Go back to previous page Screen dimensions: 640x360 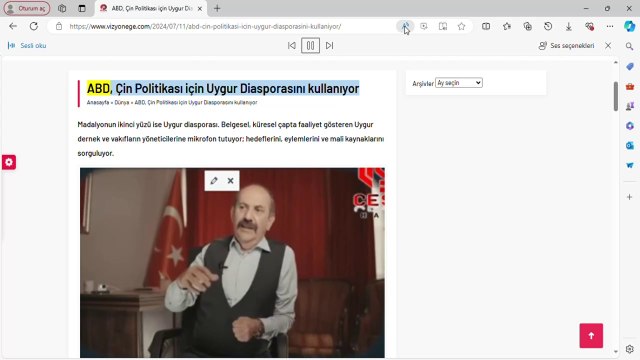13,27
